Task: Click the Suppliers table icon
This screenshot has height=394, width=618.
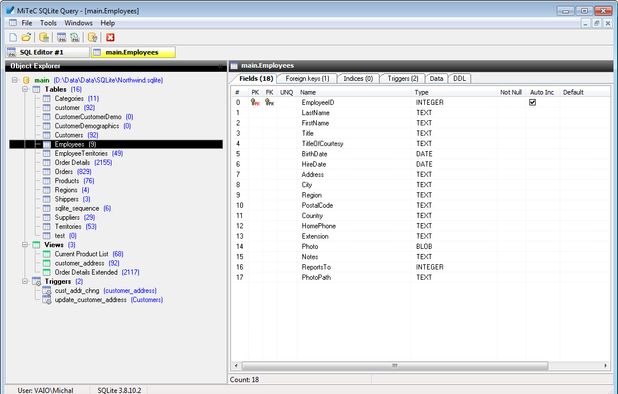Action: pyautogui.click(x=47, y=217)
